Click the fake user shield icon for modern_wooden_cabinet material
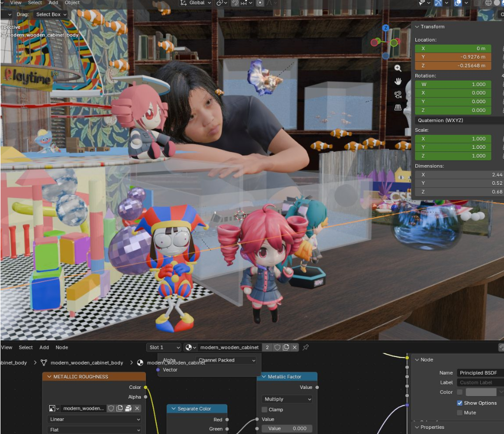 pyautogui.click(x=277, y=347)
